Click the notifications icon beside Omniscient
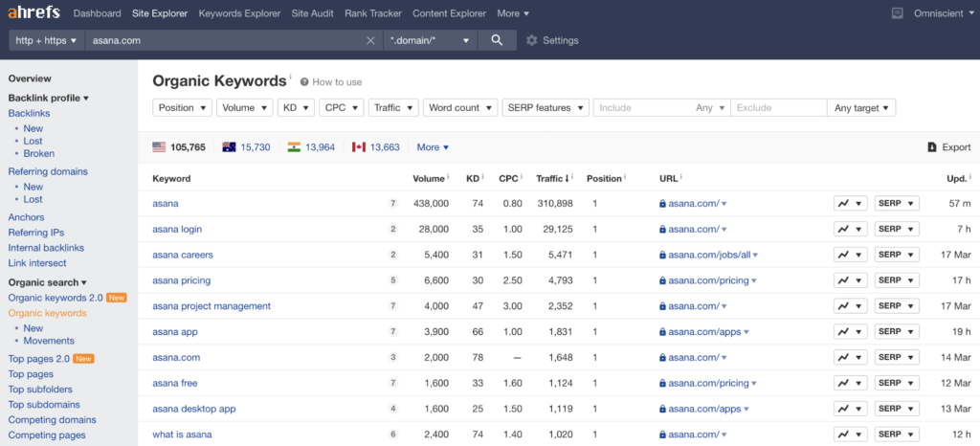 click(898, 13)
